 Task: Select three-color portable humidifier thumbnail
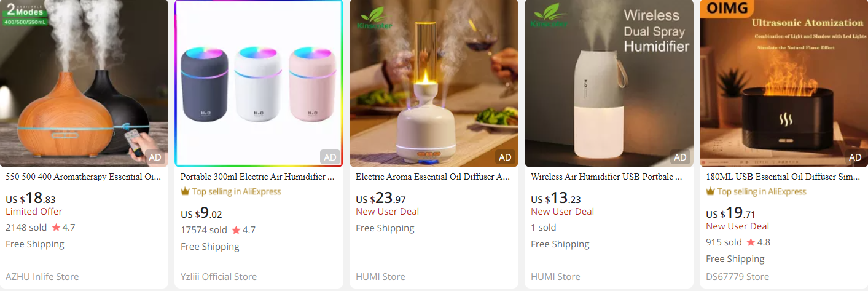click(259, 84)
